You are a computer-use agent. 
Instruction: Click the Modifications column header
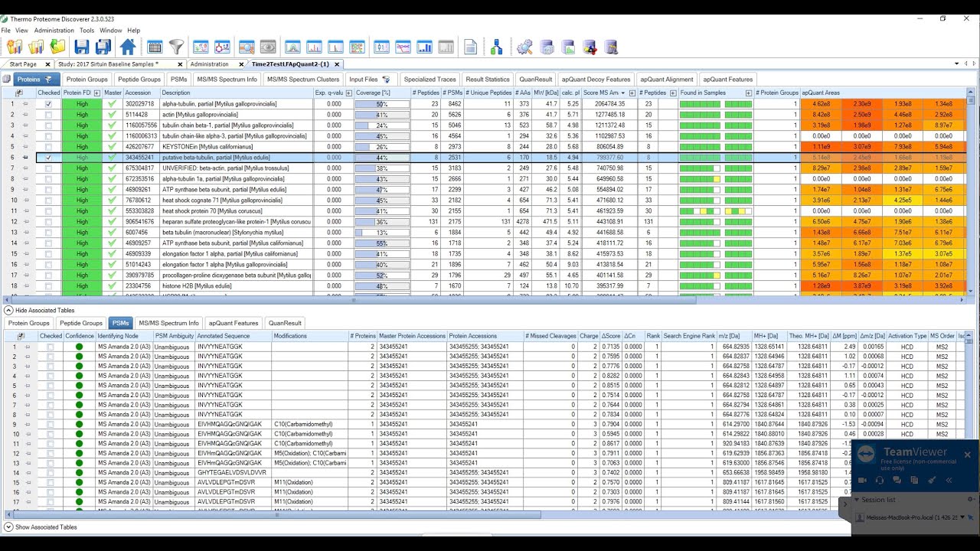[x=309, y=336]
